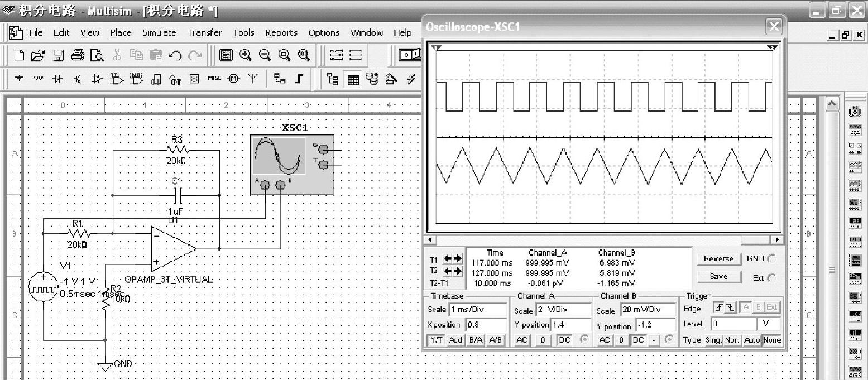The width and height of the screenshot is (868, 380).
Task: Undo the last action
Action: (x=175, y=55)
